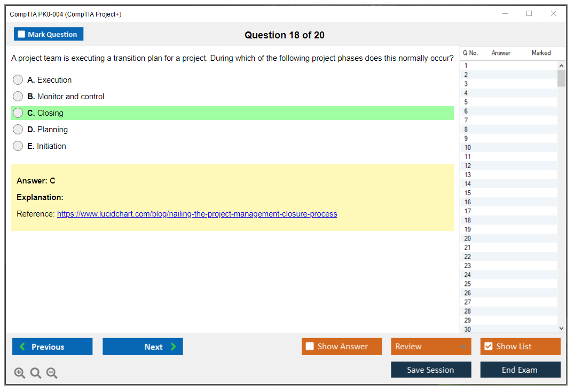Viewport: 574px width, 392px height.
Task: Uncheck the Show List checkbox
Action: point(488,347)
